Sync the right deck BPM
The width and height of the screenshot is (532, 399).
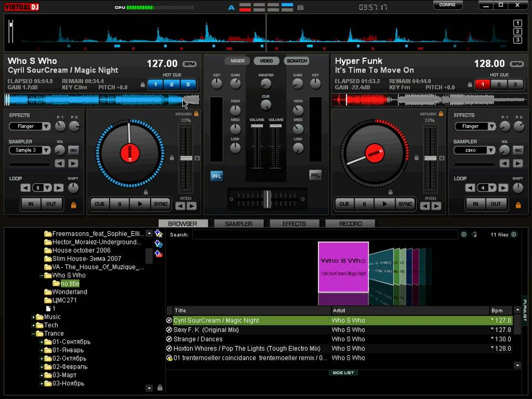(x=405, y=204)
